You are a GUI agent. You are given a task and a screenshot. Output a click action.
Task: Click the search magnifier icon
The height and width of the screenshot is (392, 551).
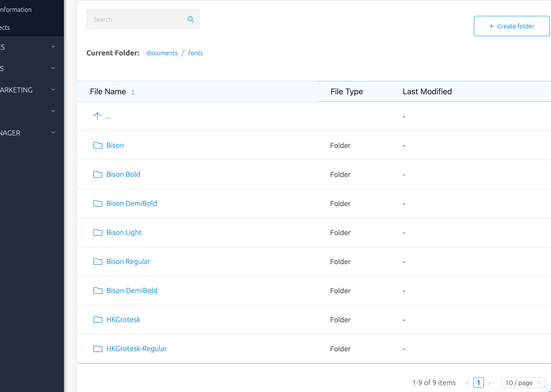191,19
